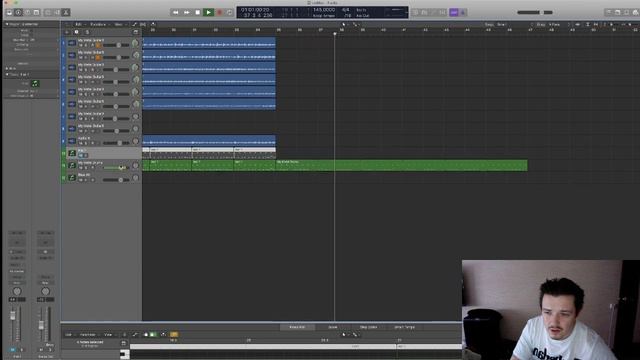Click the Toolbar button in control bar
The image size is (640, 360).
coord(36,13)
